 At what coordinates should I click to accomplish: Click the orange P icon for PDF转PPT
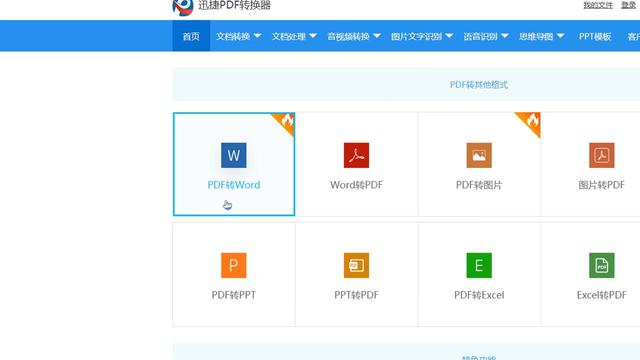(x=233, y=265)
